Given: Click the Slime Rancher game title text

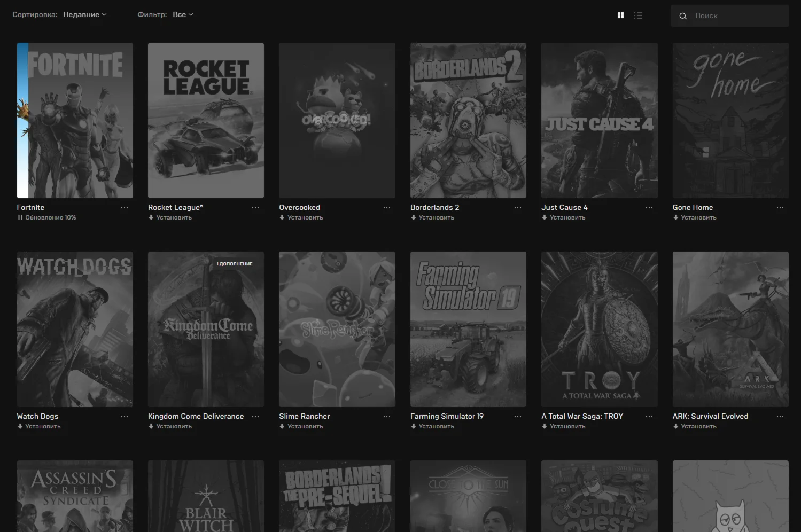Looking at the screenshot, I should coord(304,416).
